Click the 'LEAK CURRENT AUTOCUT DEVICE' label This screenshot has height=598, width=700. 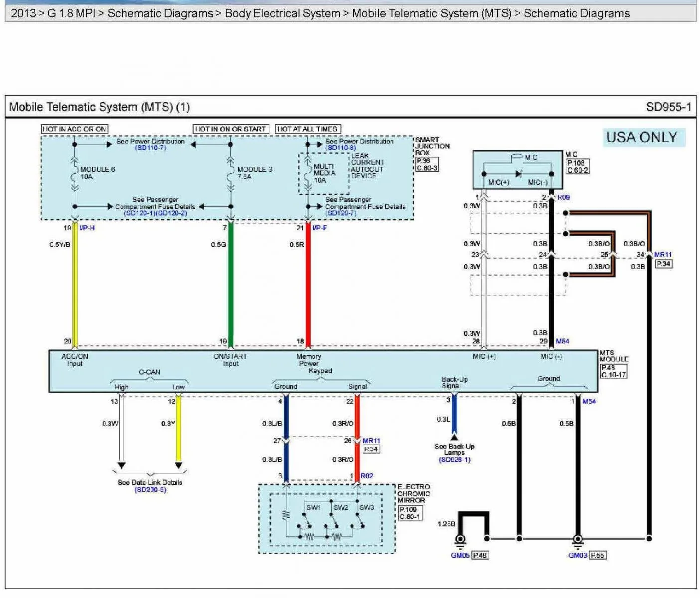(x=368, y=166)
